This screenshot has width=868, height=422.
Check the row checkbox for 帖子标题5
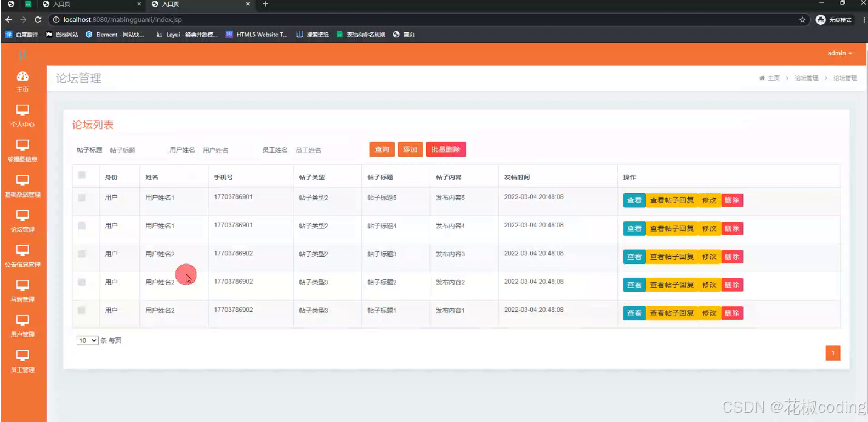pyautogui.click(x=82, y=198)
